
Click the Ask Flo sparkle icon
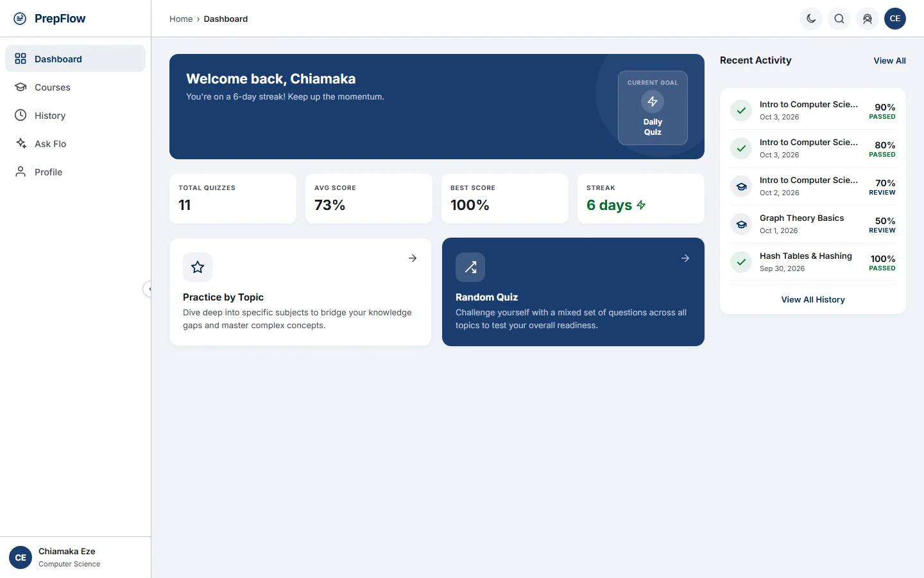coord(21,144)
